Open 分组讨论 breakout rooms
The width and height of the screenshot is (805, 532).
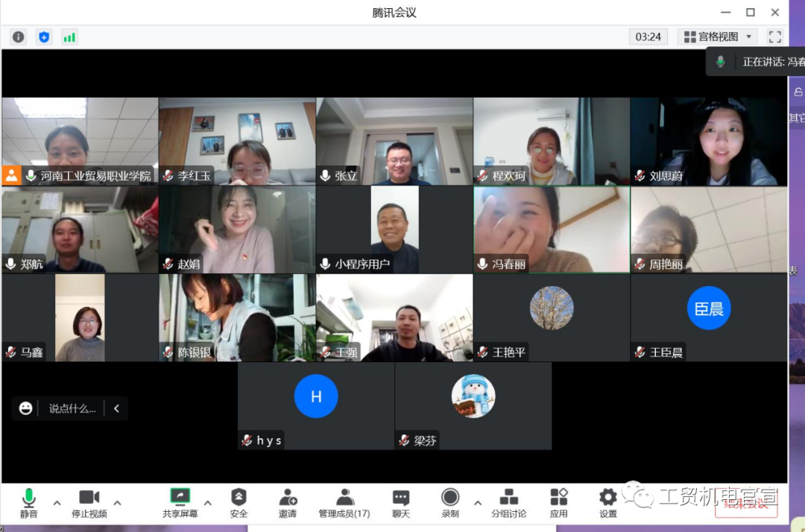point(508,503)
